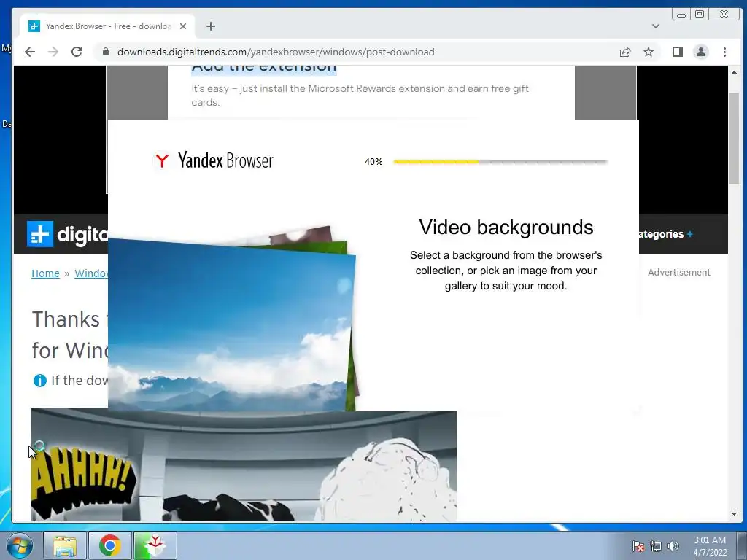Open the Chrome profile menu
The width and height of the screenshot is (747, 560).
coord(701,52)
